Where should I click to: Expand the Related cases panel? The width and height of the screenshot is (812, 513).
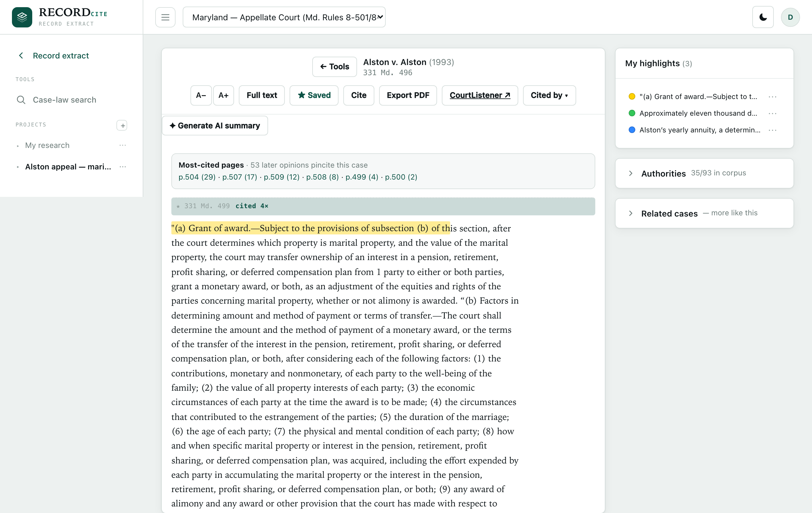[x=704, y=213]
